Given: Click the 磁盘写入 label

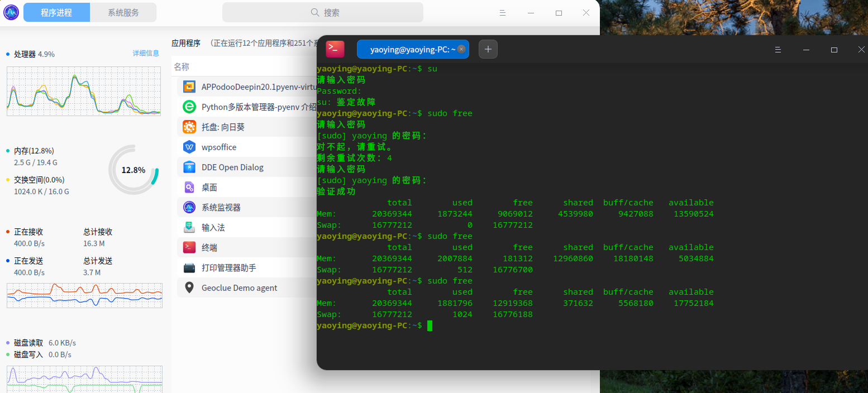Looking at the screenshot, I should [28, 354].
